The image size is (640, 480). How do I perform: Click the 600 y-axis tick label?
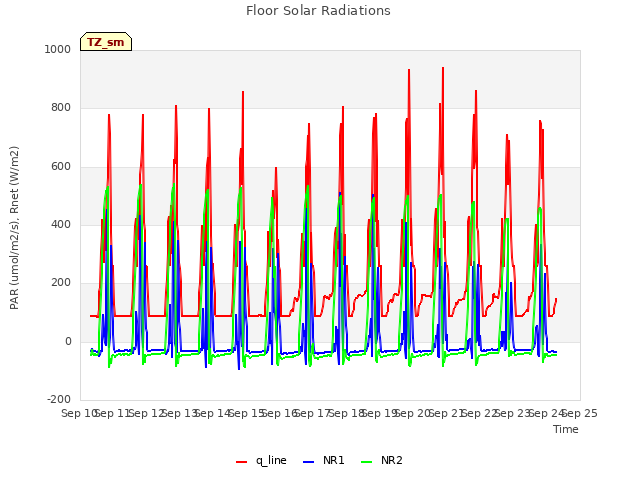pyautogui.click(x=61, y=167)
